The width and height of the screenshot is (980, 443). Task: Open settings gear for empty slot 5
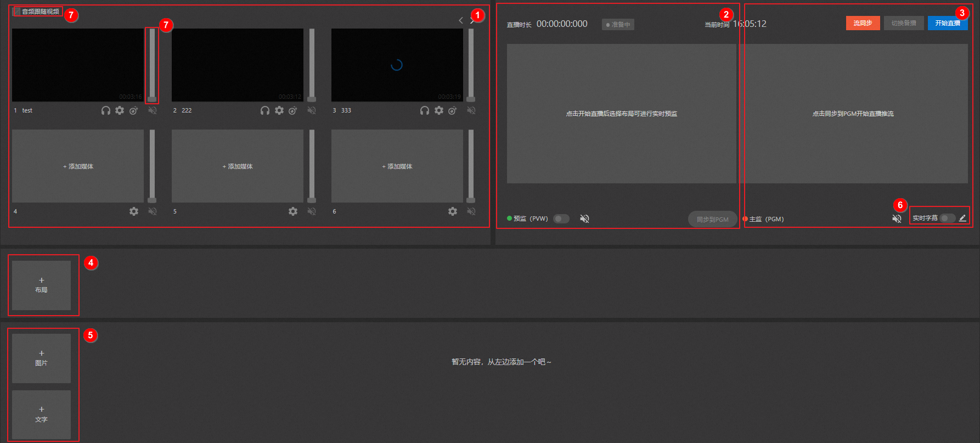[293, 211]
